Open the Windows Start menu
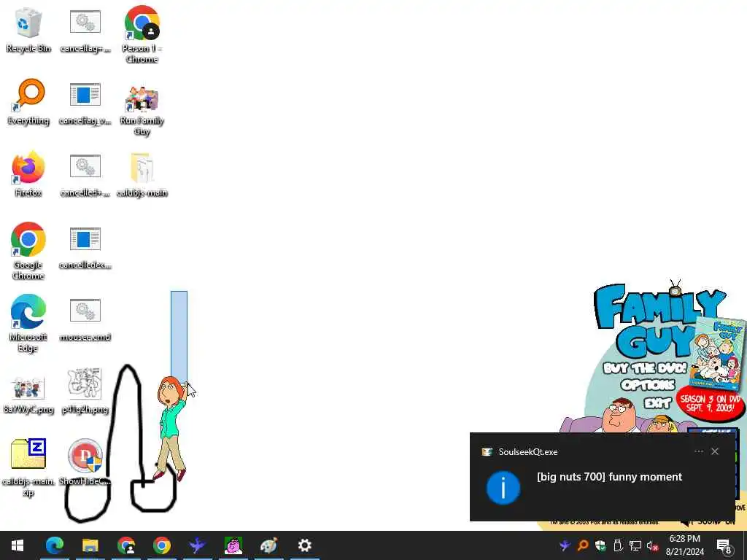Image resolution: width=747 pixels, height=560 pixels. [x=18, y=545]
